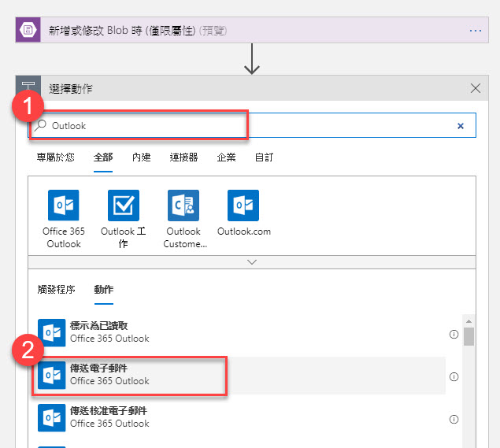Switch to the 企業 tab
Viewport: 500px width, 448px height.
point(226,157)
